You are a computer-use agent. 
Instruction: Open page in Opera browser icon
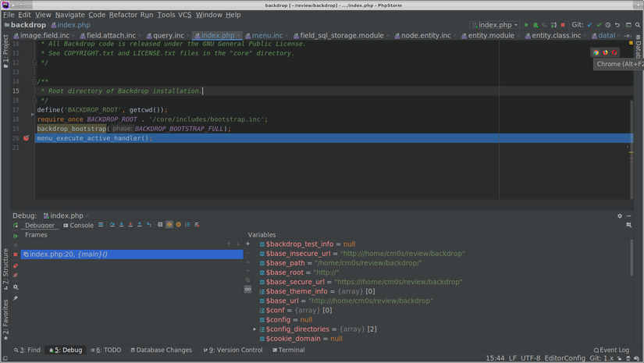point(614,52)
